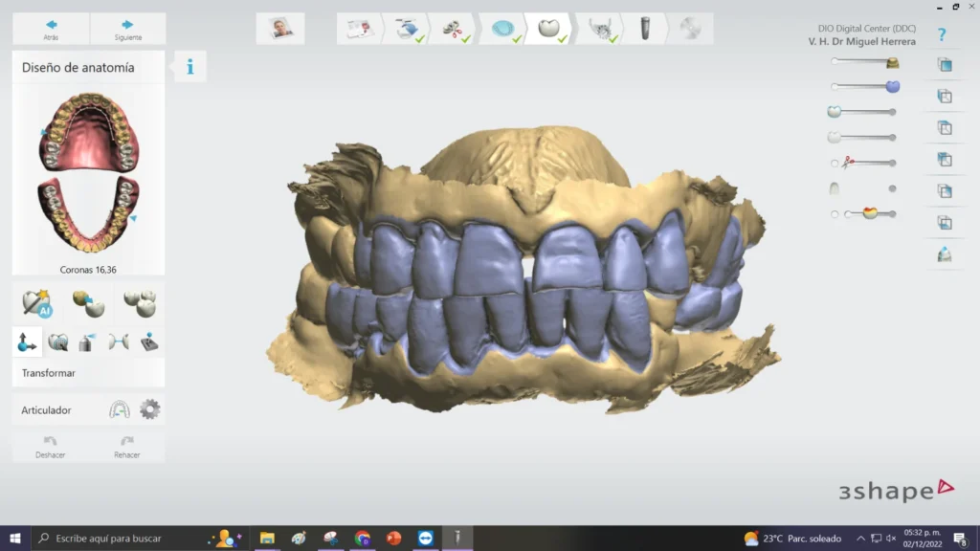The height and width of the screenshot is (551, 980).
Task: Click the Articulador label
Action: click(46, 410)
